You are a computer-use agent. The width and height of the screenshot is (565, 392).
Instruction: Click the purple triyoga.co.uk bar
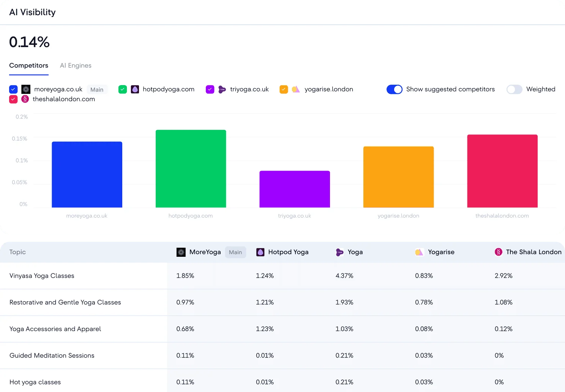pyautogui.click(x=295, y=189)
